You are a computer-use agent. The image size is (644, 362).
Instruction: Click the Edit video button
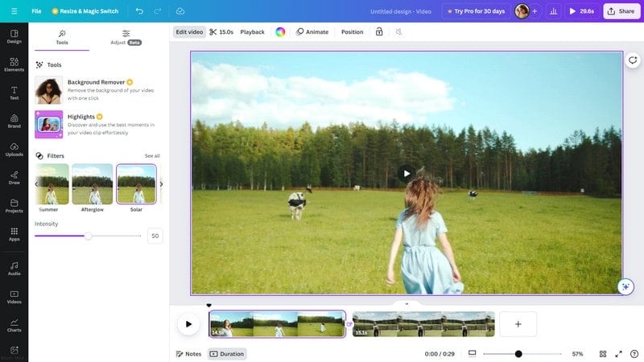pos(189,32)
